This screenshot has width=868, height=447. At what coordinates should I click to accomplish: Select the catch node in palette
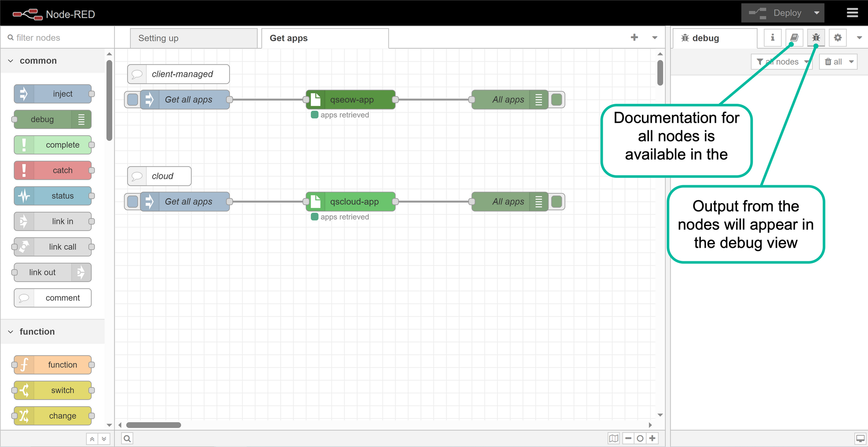click(x=53, y=171)
